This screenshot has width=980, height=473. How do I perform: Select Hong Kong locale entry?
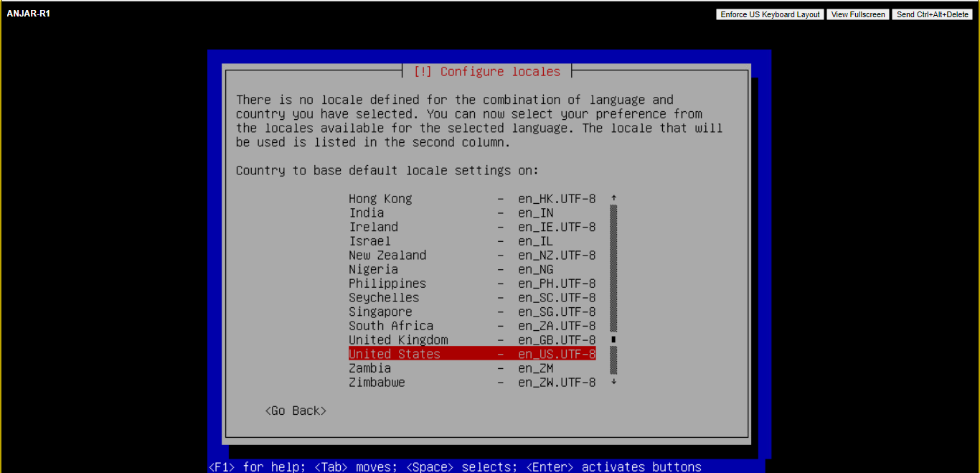(471, 199)
